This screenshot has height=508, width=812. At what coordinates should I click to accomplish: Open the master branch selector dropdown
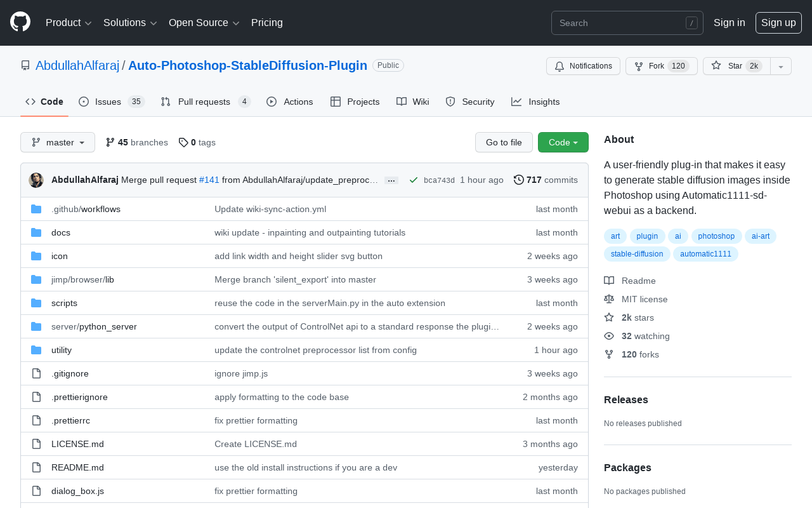tap(58, 142)
